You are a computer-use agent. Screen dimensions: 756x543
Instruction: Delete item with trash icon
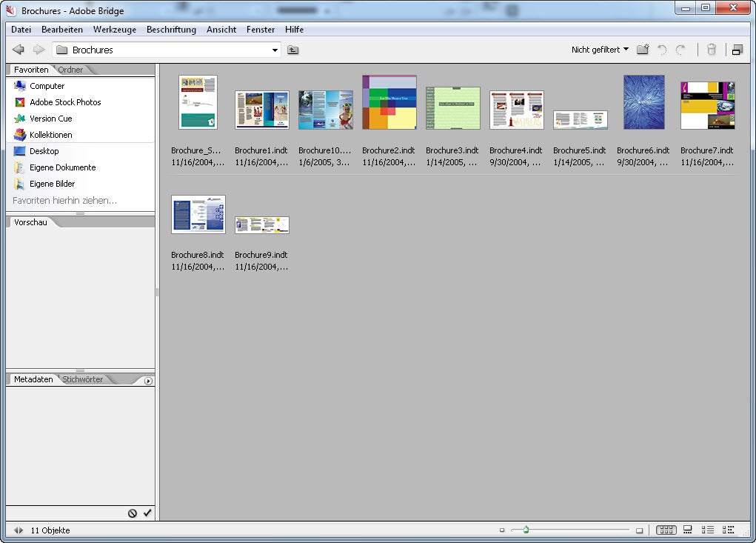[712, 49]
